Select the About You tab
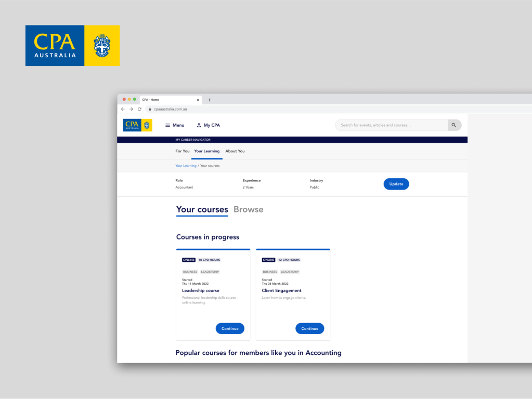Viewport: 532px width, 399px height. click(235, 151)
